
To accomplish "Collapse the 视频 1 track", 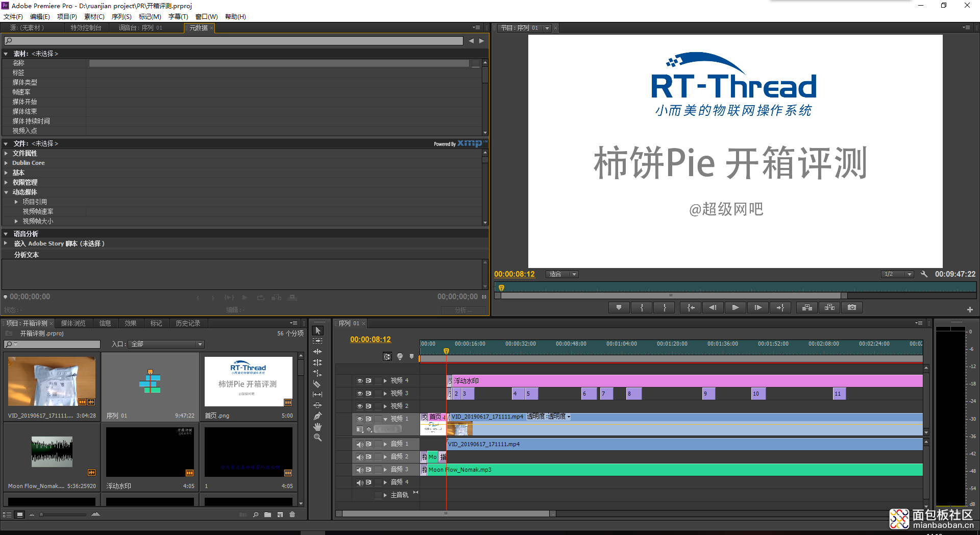I will (385, 419).
